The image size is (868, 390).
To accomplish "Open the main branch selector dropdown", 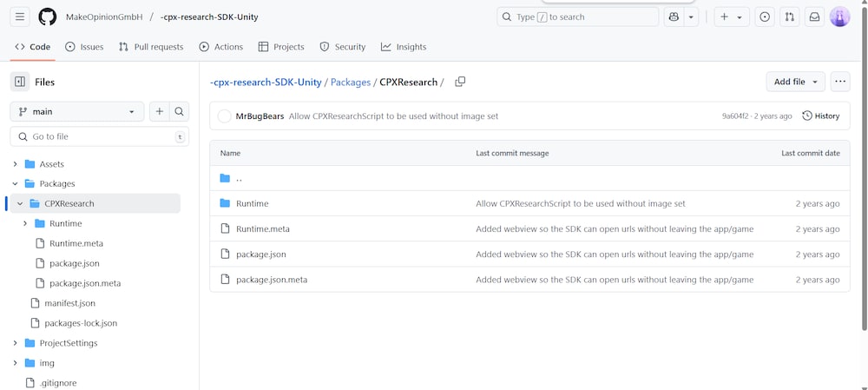I will coord(77,111).
